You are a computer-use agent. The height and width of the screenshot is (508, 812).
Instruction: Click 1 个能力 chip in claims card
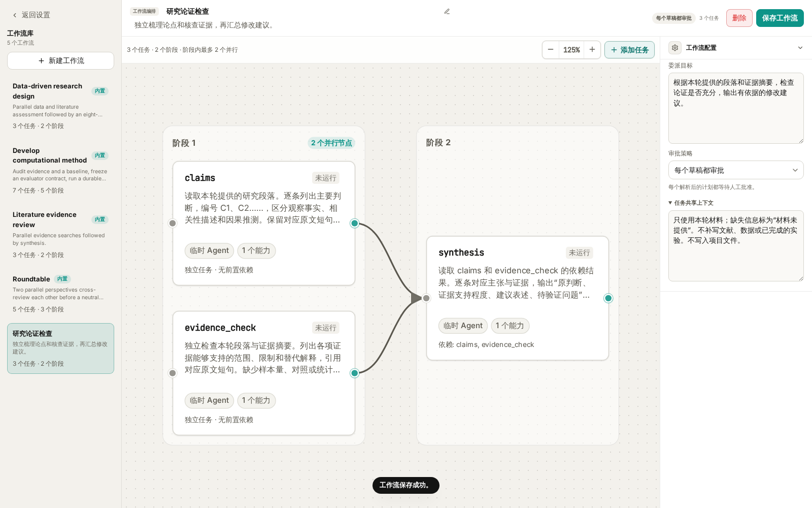[x=256, y=250]
